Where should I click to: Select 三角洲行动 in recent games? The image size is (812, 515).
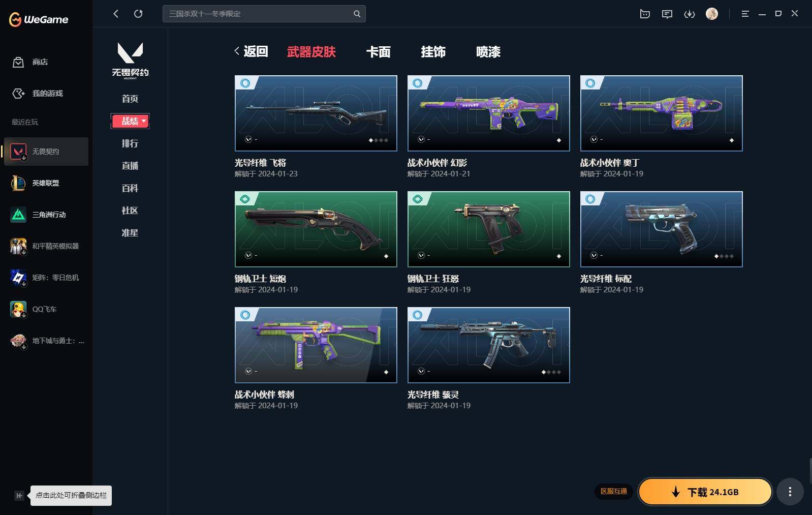(46, 215)
